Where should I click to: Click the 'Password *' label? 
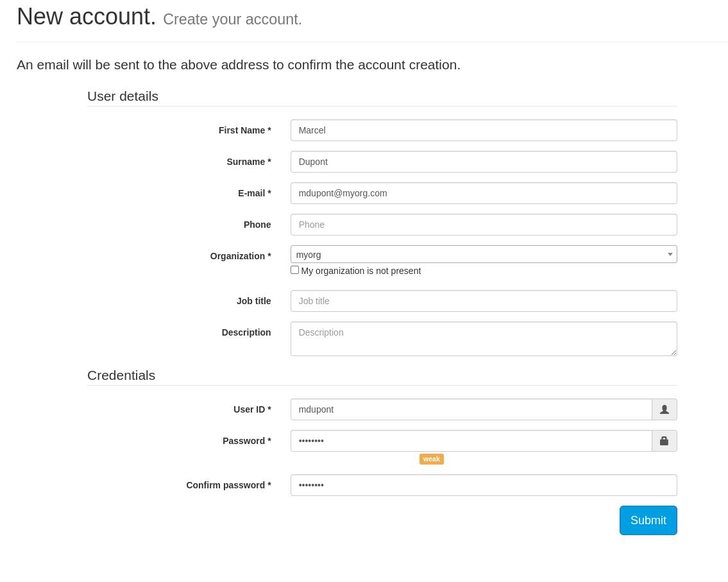[246, 441]
